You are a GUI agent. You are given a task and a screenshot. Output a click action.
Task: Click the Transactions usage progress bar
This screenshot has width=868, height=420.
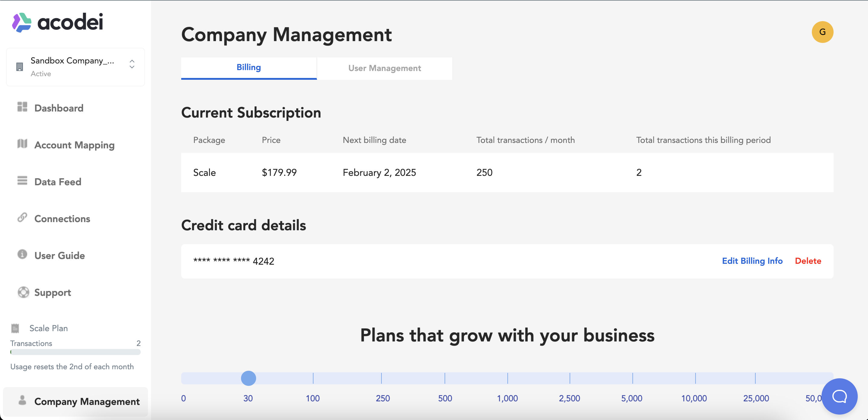[x=76, y=352]
